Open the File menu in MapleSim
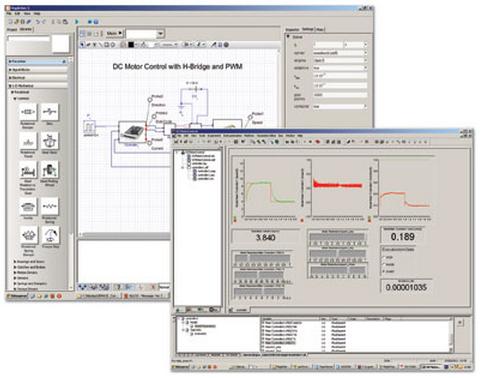Screen dimensions: 481x378 (x=9, y=14)
